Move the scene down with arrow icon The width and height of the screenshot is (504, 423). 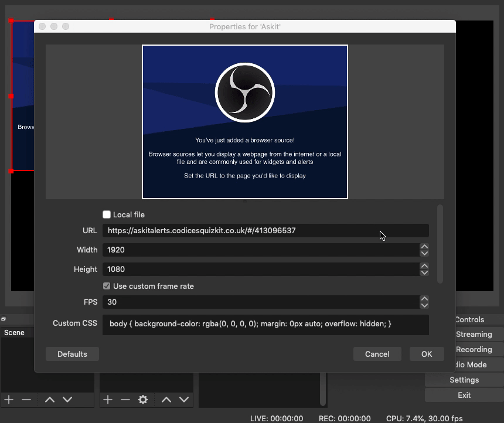click(67, 400)
